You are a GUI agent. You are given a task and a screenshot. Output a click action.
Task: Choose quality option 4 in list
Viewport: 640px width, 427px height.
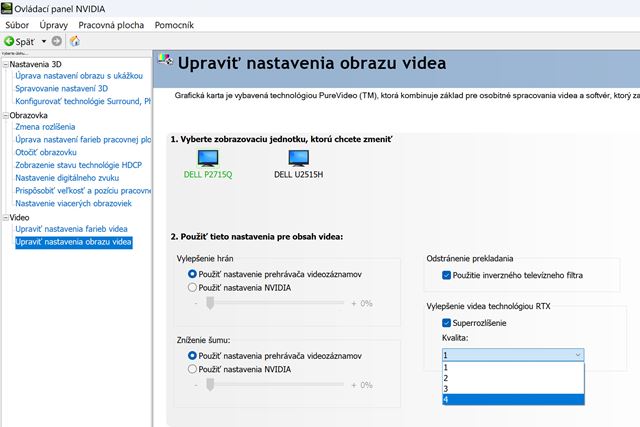tap(513, 399)
